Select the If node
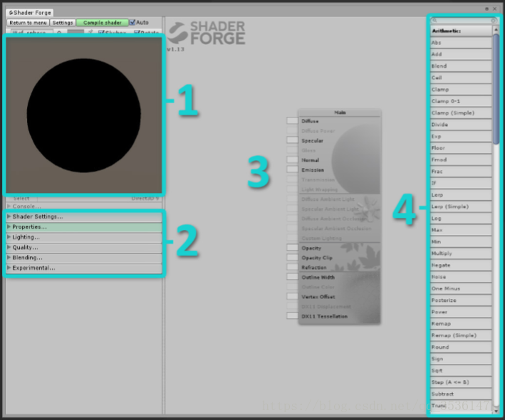This screenshot has height=420, width=505. (x=462, y=183)
